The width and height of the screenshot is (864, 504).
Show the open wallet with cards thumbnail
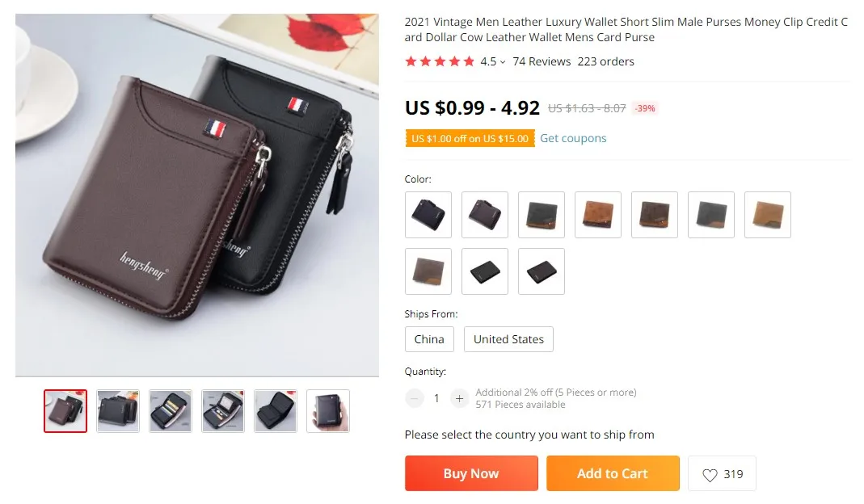tap(171, 411)
